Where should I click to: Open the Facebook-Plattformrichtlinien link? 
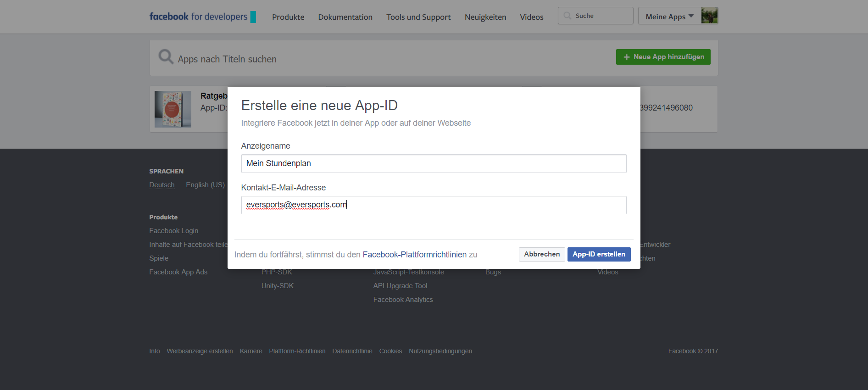[x=415, y=255]
